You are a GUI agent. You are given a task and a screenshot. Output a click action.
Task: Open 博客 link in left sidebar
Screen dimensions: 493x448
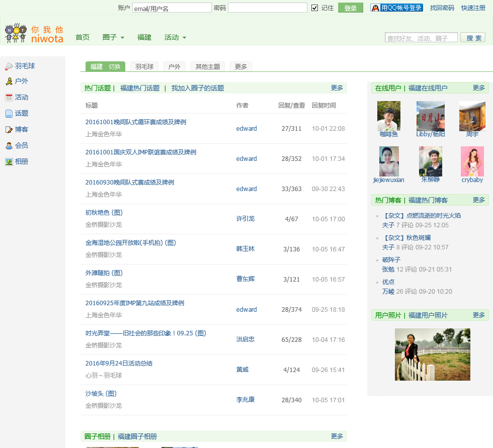(x=21, y=129)
